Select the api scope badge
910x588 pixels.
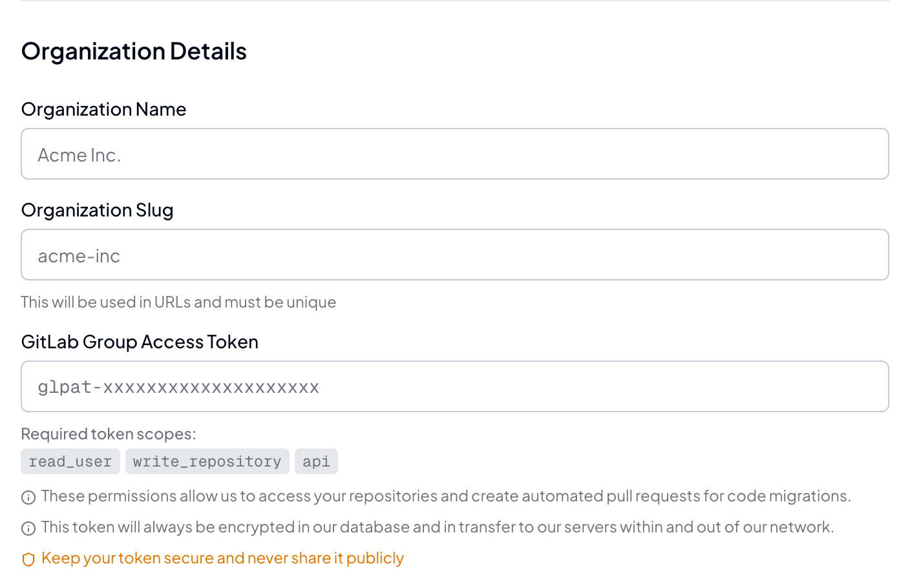tap(316, 461)
